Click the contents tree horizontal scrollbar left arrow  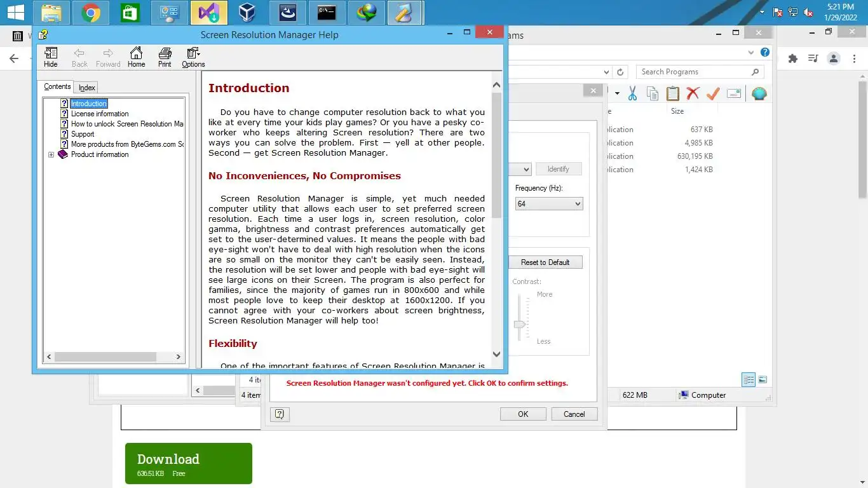(49, 357)
